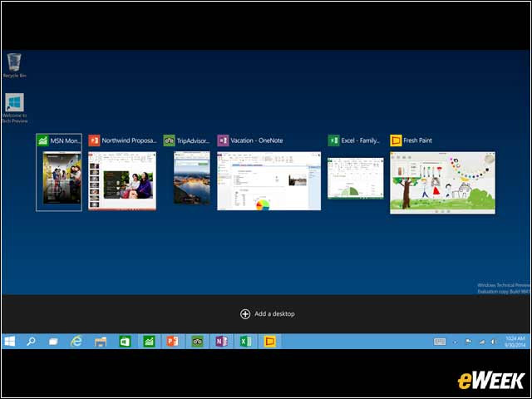This screenshot has height=399, width=532.
Task: Click the TripAdvisor owl icon in Task View header
Action: (169, 140)
